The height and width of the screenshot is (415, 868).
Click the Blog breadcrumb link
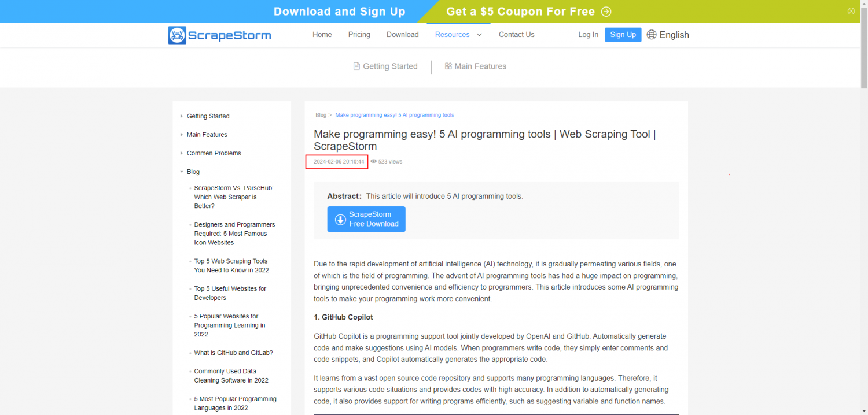pos(321,115)
